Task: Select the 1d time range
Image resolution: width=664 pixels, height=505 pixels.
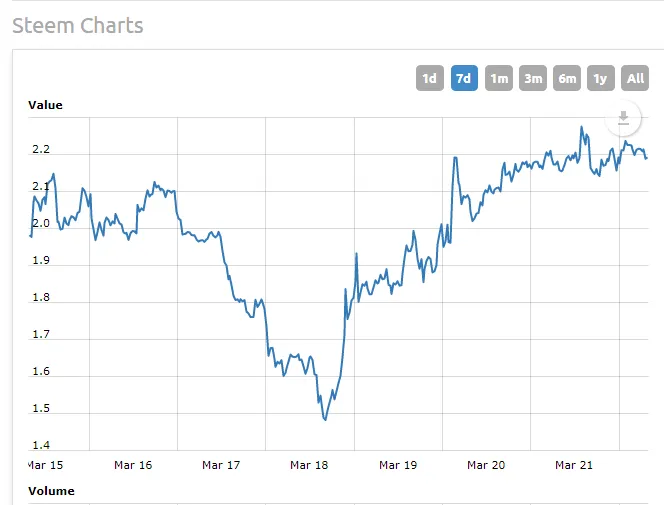Action: 429,78
